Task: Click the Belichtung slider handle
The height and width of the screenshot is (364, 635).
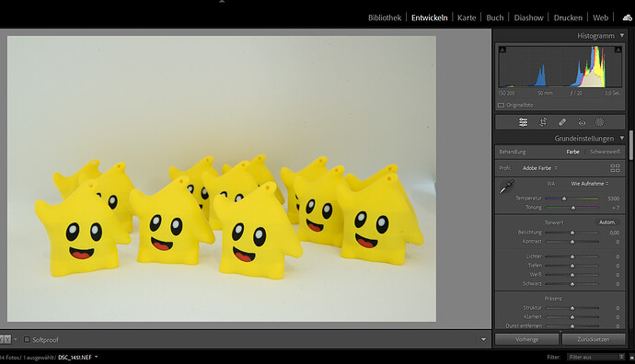Action: point(572,233)
